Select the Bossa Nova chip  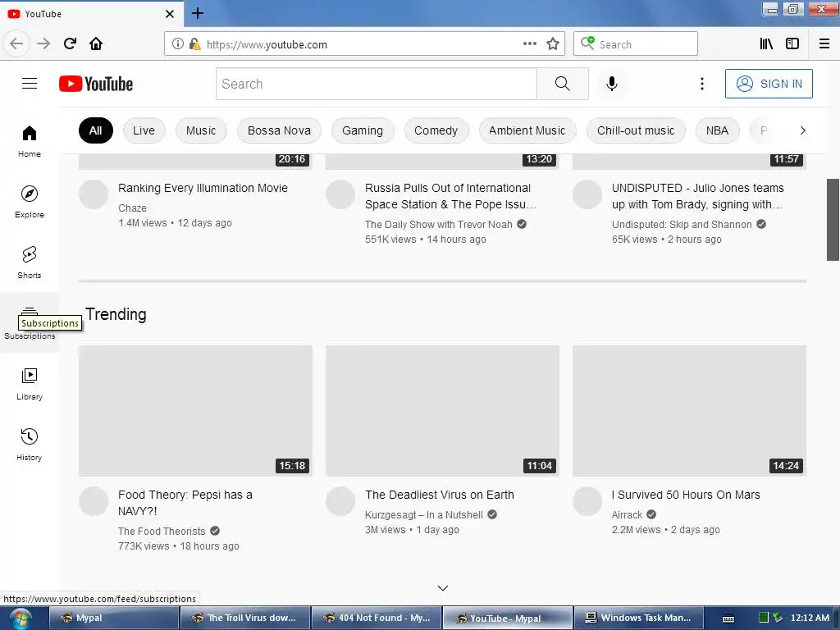(x=279, y=130)
